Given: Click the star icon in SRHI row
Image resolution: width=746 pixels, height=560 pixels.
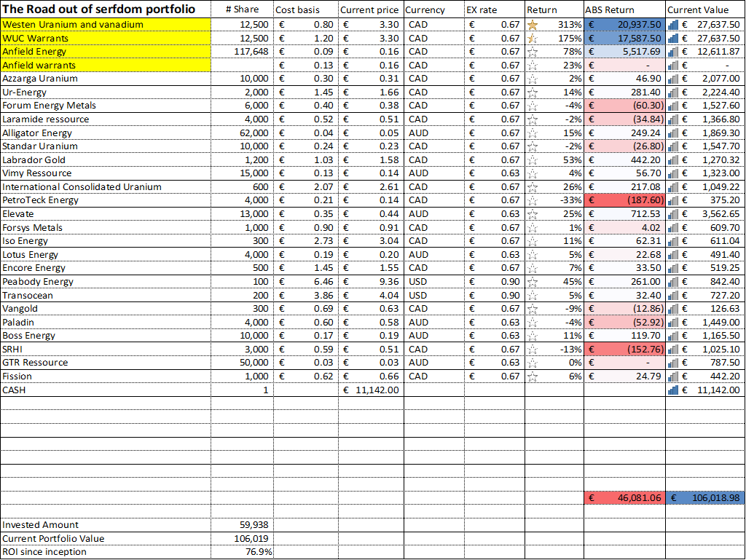Looking at the screenshot, I should (533, 350).
